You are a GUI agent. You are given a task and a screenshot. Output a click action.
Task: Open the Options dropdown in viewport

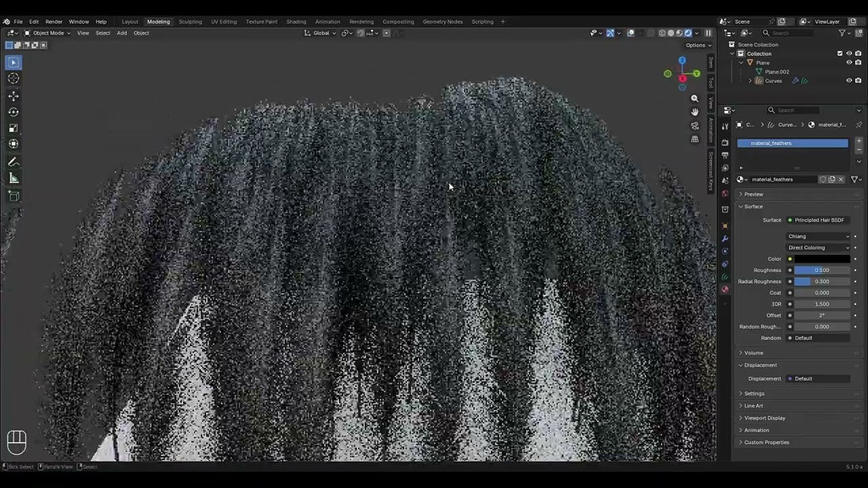698,46
